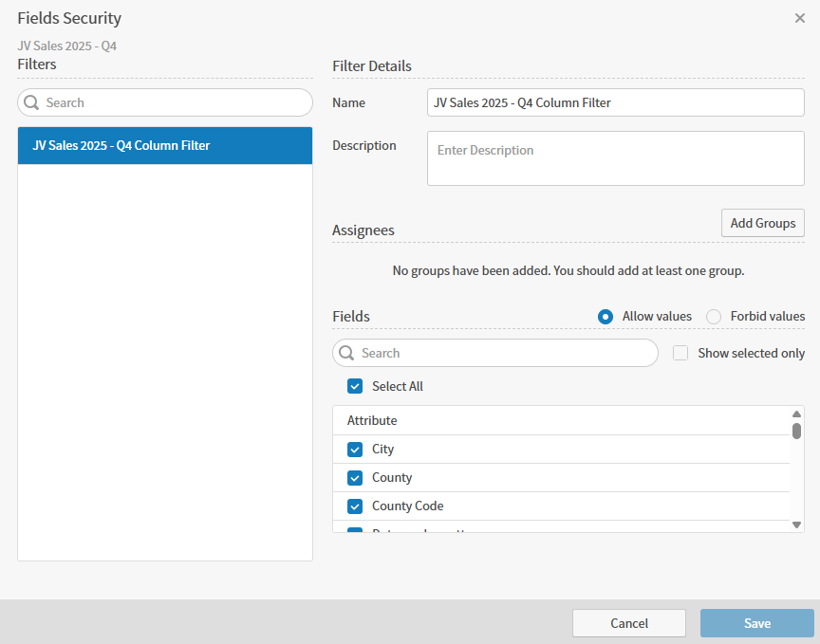Click the Add Groups button
Viewport: 820px width, 644px height.
pos(763,223)
